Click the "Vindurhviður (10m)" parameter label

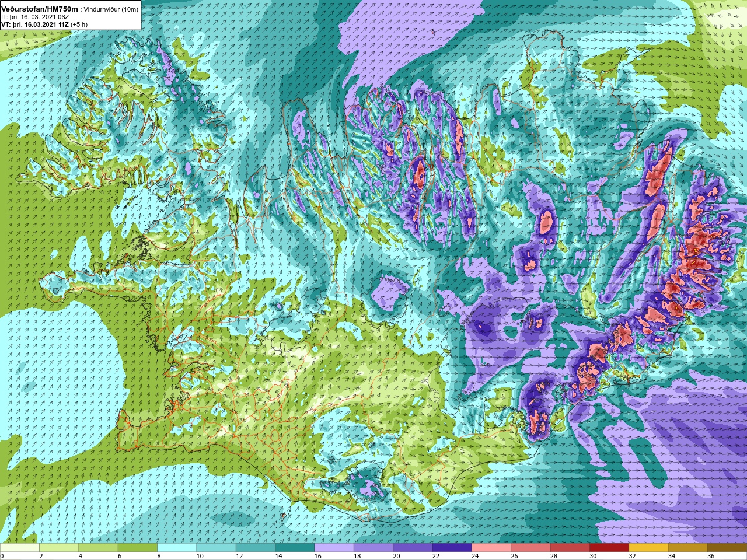[111, 9]
